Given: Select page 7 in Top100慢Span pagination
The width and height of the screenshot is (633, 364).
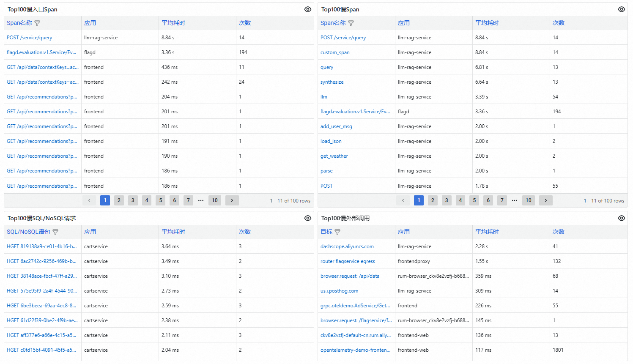Looking at the screenshot, I should click(x=502, y=200).
